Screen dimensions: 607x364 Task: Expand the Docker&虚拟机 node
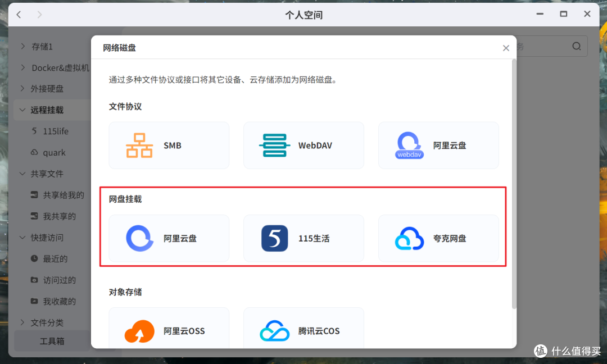click(22, 68)
